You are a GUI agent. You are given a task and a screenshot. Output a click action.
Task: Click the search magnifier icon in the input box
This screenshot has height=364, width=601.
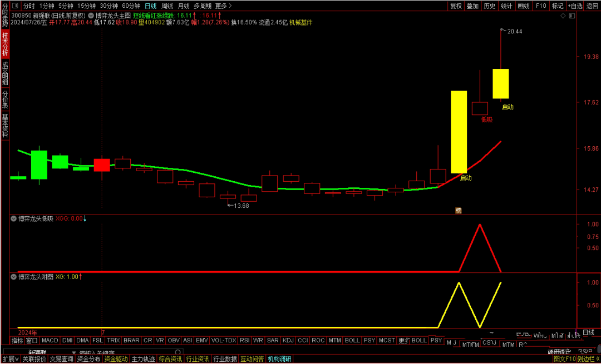click(178, 352)
